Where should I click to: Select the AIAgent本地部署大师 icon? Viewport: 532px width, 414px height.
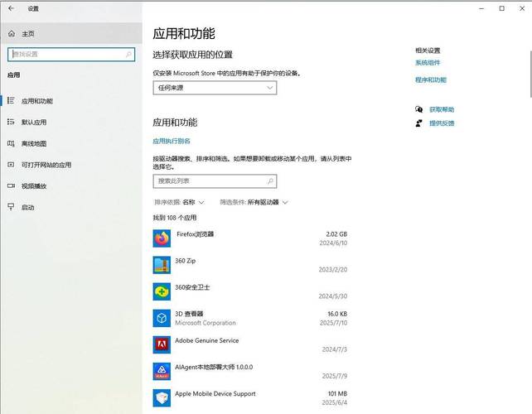pyautogui.click(x=162, y=371)
